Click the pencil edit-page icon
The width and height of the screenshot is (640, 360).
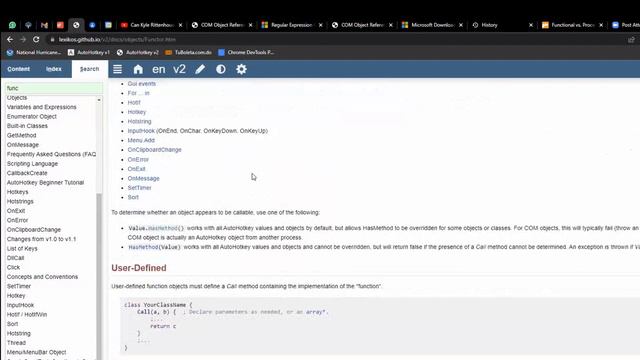coord(200,69)
